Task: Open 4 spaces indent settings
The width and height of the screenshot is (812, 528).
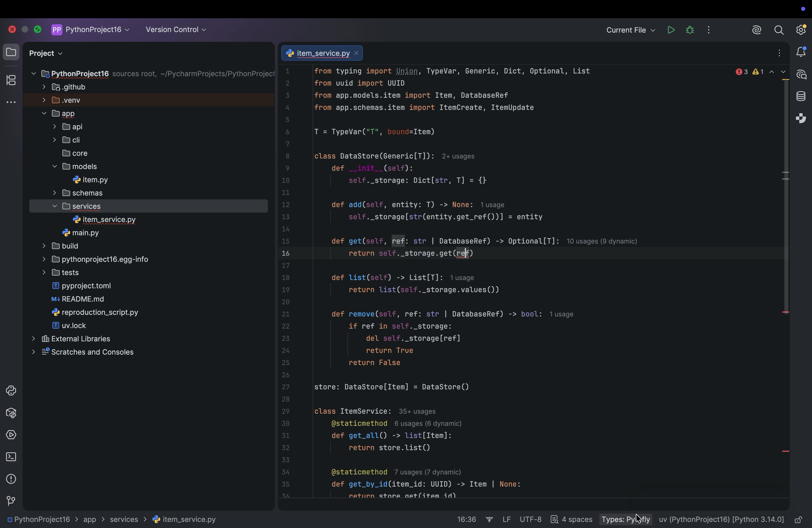Action: (x=571, y=519)
